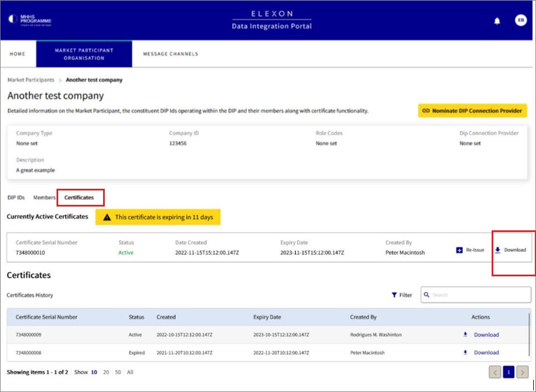Open the Filter funnel icon above the table
Viewport: 536px width, 392px height.
click(x=395, y=295)
